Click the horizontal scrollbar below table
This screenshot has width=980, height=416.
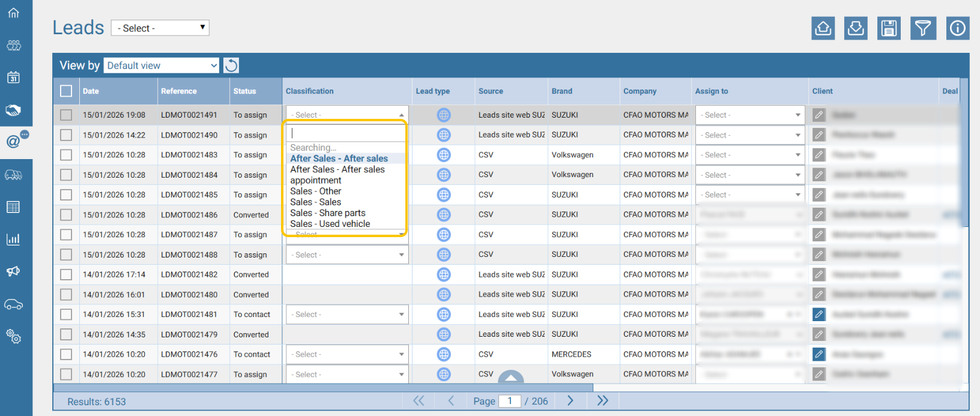[x=323, y=388]
